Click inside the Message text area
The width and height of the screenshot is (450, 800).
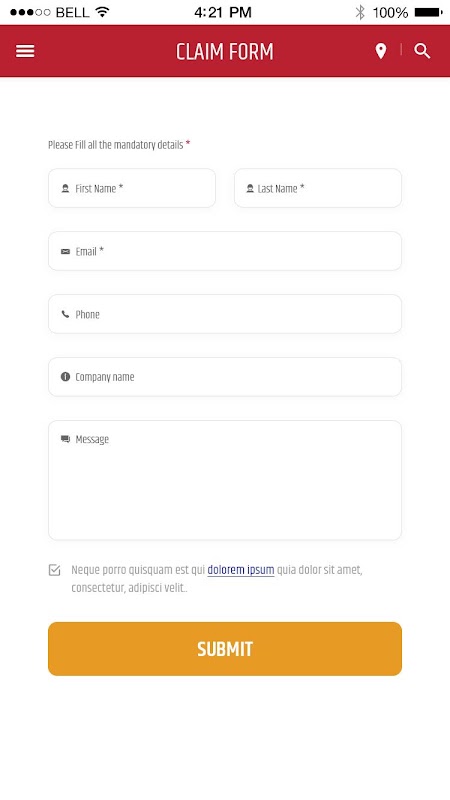click(x=225, y=480)
